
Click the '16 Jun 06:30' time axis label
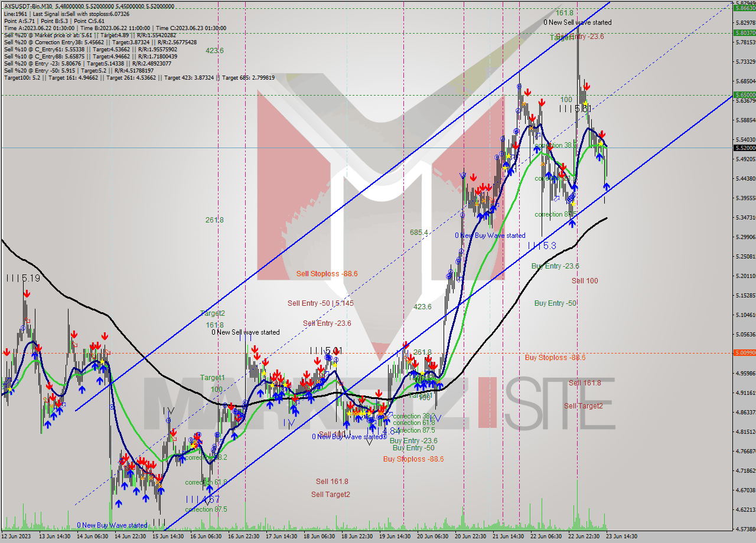pos(206,537)
